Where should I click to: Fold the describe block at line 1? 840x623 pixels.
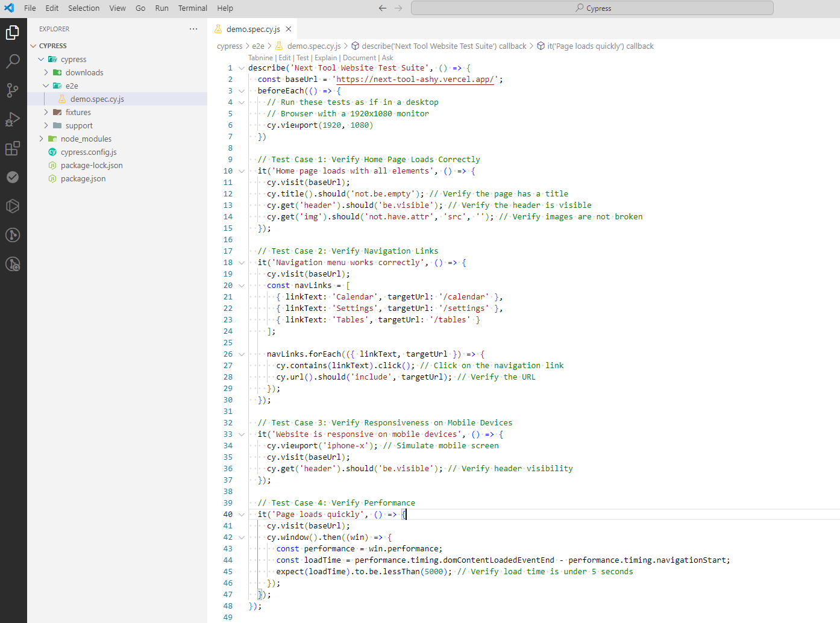click(x=242, y=68)
